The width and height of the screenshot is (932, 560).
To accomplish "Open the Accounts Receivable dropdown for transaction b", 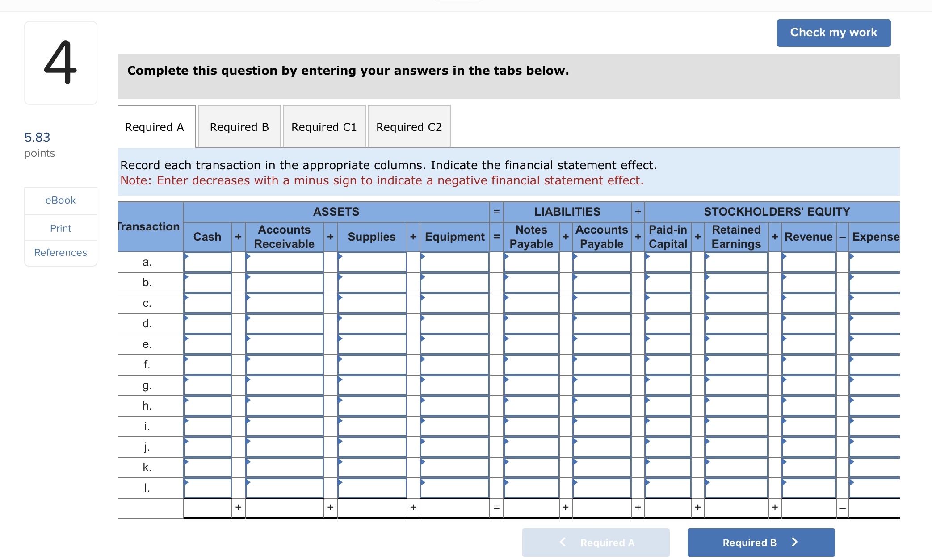I will [x=285, y=282].
